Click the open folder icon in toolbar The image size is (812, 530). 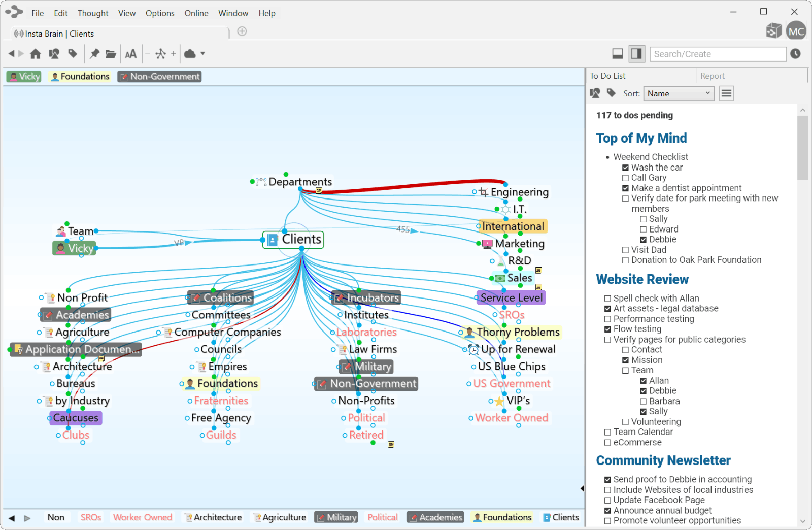[111, 54]
